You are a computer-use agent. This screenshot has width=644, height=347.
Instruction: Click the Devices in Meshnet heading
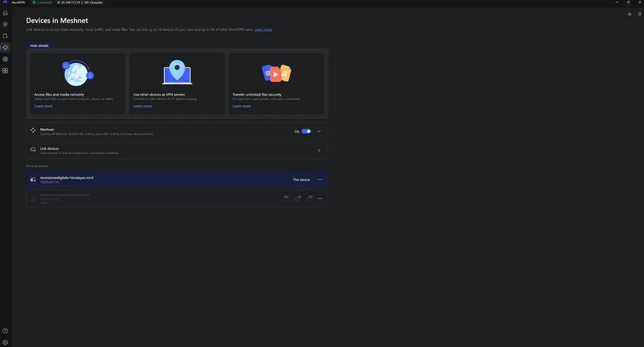(57, 20)
